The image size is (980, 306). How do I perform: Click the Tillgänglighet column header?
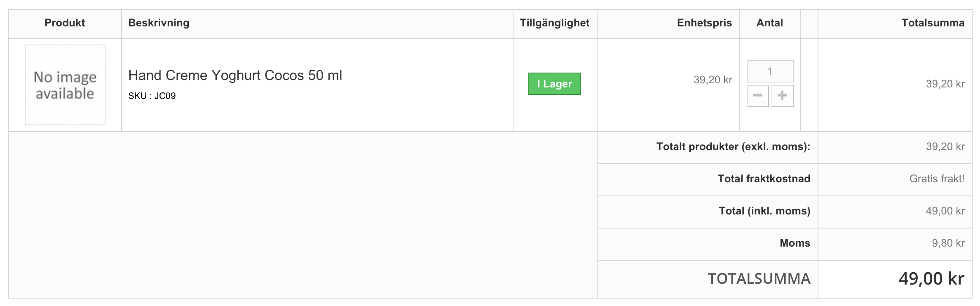554,23
